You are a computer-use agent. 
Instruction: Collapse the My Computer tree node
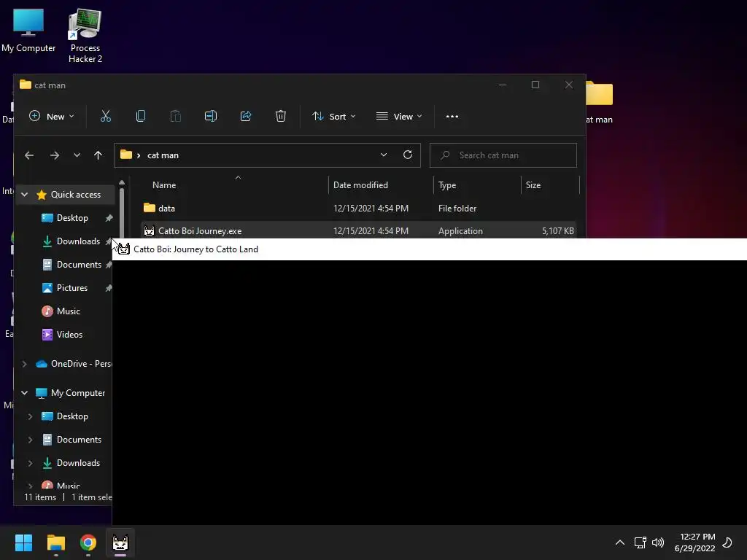(25, 393)
